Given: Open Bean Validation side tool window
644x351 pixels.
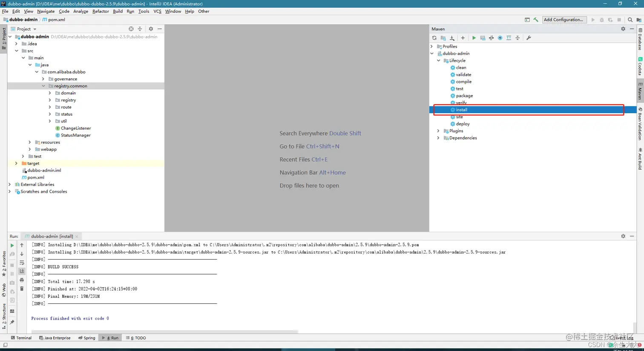Looking at the screenshot, I should [640, 123].
